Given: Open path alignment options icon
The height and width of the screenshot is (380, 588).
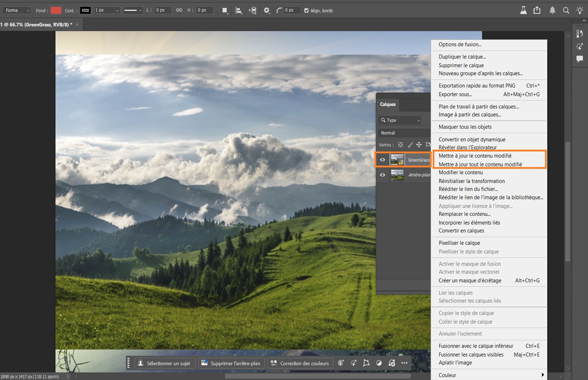Looking at the screenshot, I should pyautogui.click(x=239, y=11).
